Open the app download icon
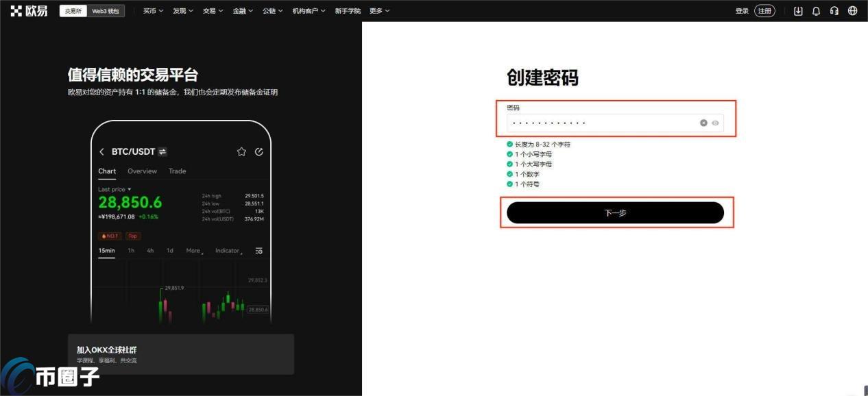Screen dimensions: 868x396 pyautogui.click(x=798, y=11)
